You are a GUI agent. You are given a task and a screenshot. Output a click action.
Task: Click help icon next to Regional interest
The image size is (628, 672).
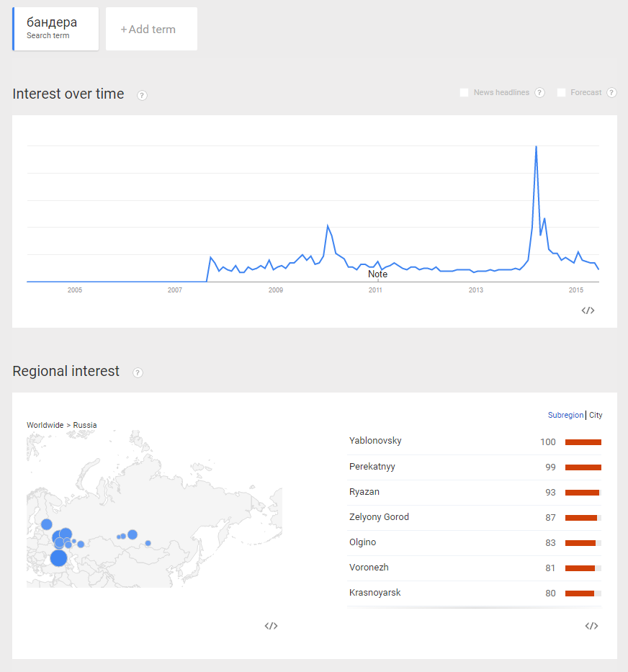[x=138, y=372]
